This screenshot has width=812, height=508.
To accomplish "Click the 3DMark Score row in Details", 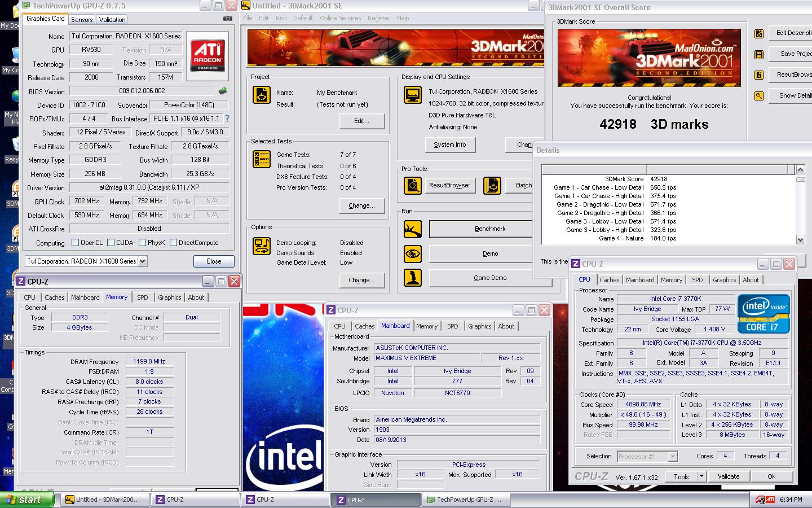I will (x=668, y=179).
